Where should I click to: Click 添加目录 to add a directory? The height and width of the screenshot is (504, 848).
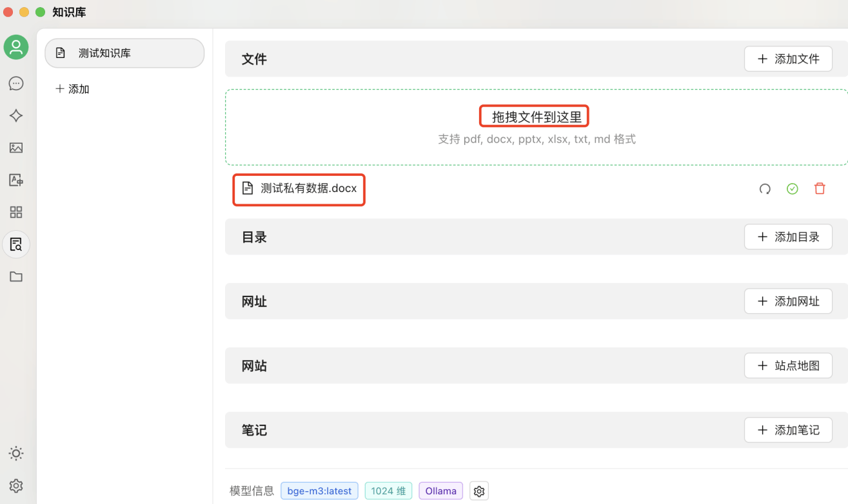(788, 237)
